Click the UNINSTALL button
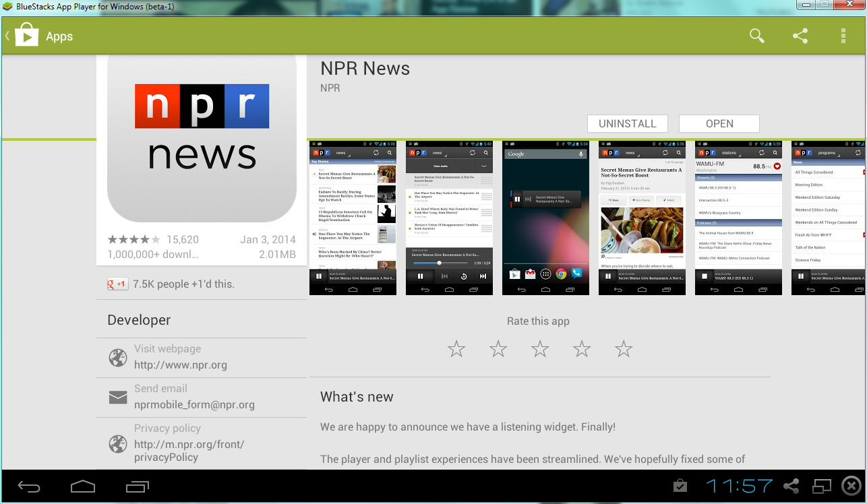Viewport: 867px width, 504px height. click(x=628, y=124)
